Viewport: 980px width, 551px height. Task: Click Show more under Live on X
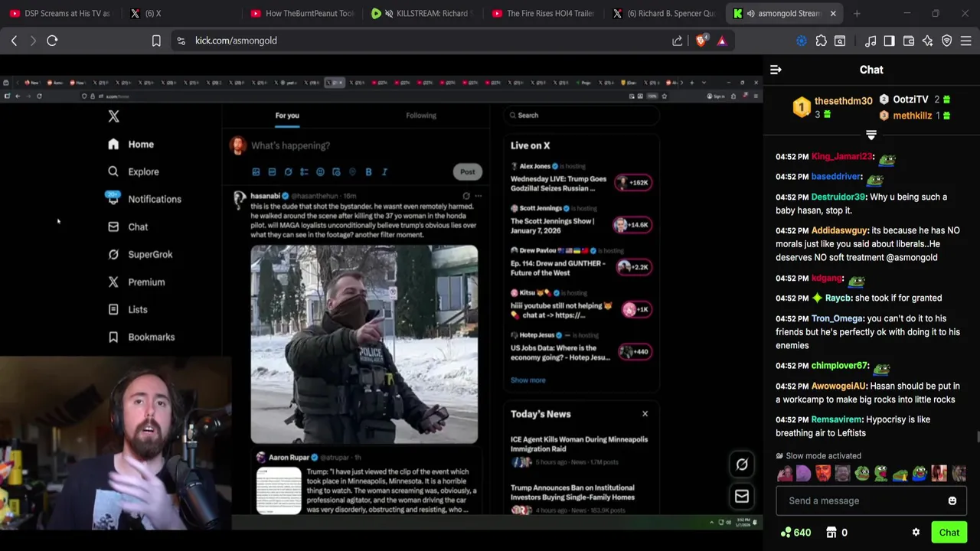tap(528, 380)
